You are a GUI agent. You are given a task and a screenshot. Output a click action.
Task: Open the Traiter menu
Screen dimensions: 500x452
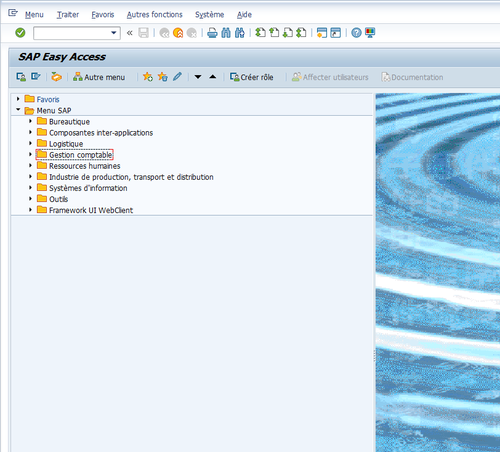click(68, 15)
